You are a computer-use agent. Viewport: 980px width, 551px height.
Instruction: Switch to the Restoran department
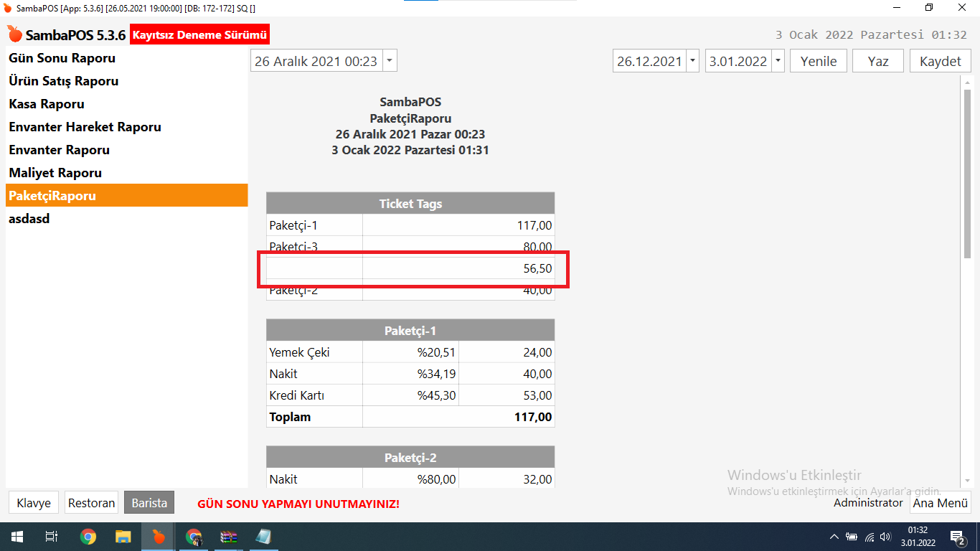click(x=91, y=503)
